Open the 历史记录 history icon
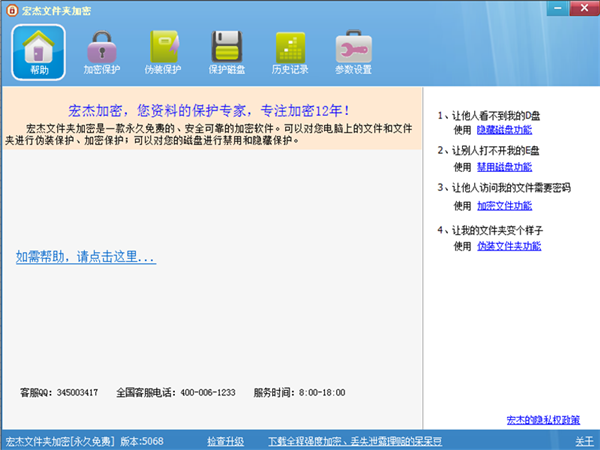The image size is (600, 450). click(290, 50)
